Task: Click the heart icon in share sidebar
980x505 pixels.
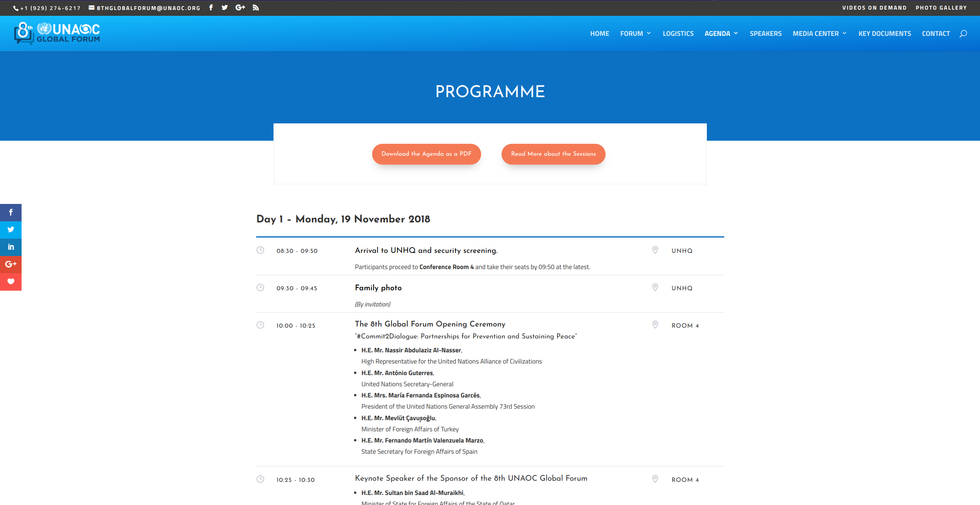Action: [x=11, y=282]
